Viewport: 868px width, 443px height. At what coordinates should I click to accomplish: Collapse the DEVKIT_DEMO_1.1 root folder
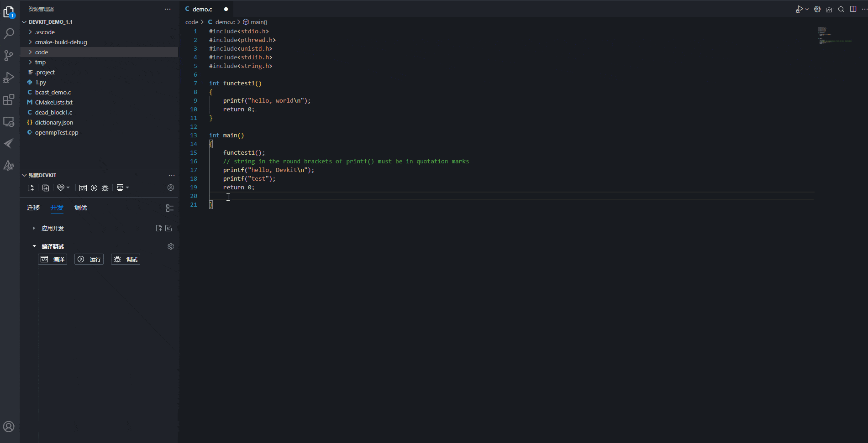(x=25, y=22)
